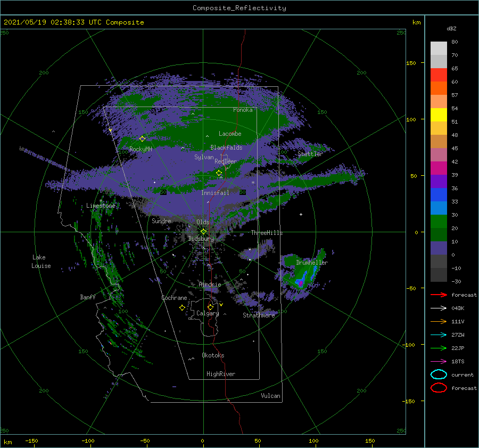479x448 pixels.
Task: Click the green legend swatch between 30 and 20
Action: point(439,222)
